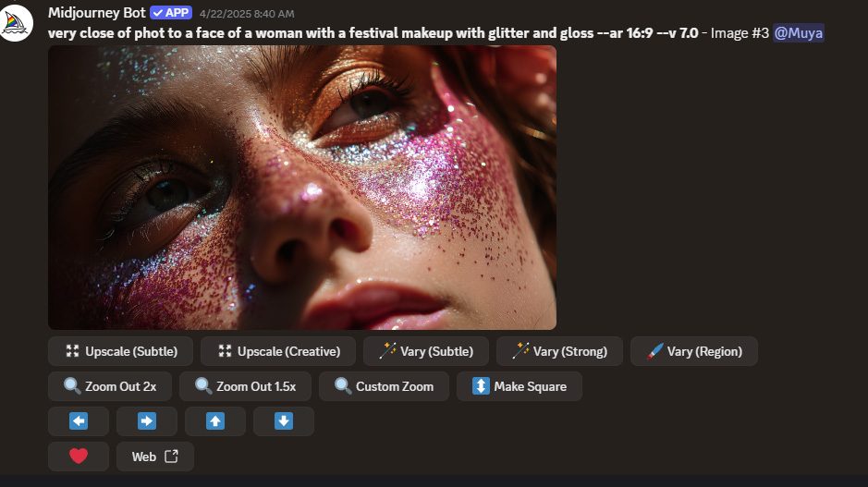Click the APP verified badge
The height and width of the screenshot is (487, 868).
(171, 13)
